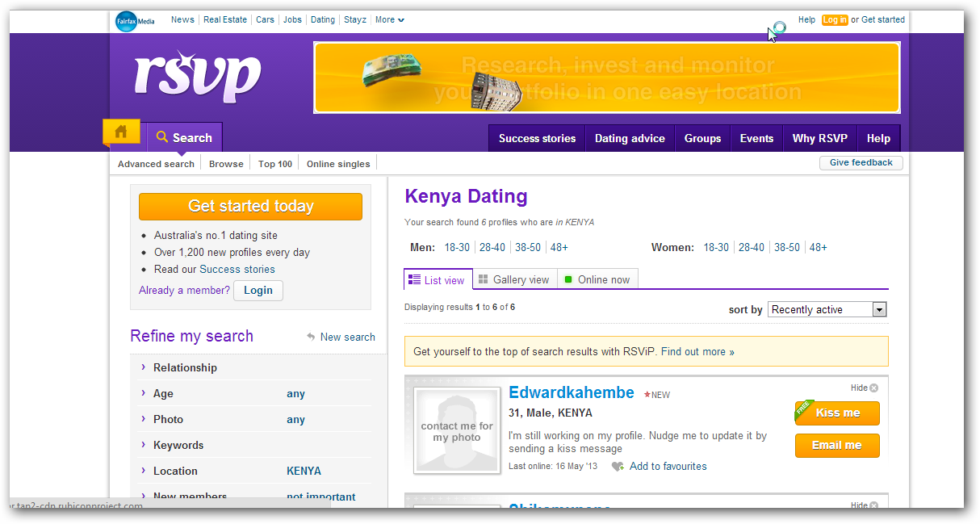Viewport: 980px width, 524px height.
Task: Open Edwardkahembe's contact me photo placeholder
Action: point(457,430)
